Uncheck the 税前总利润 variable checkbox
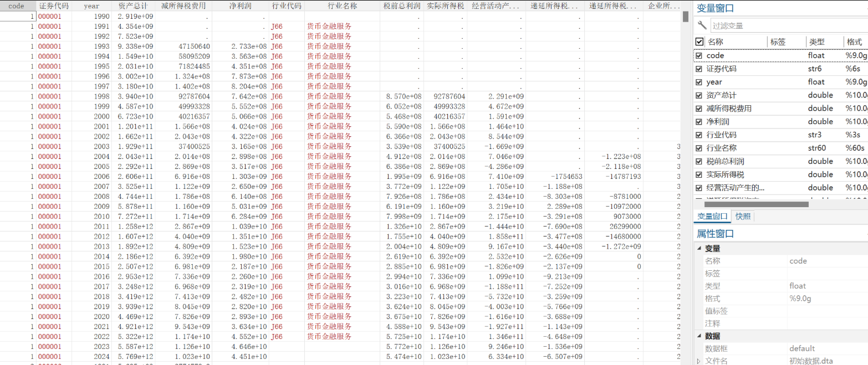The image size is (868, 365). tap(699, 162)
